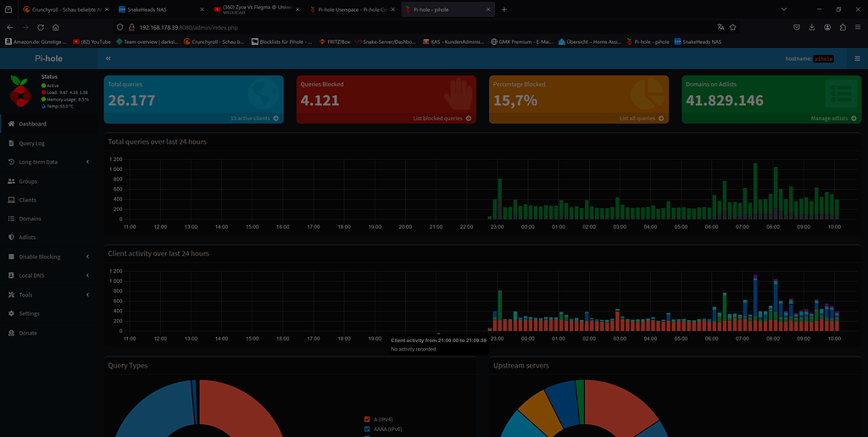Go to the browser home page icon
This screenshot has width=868, height=437.
coord(55,27)
